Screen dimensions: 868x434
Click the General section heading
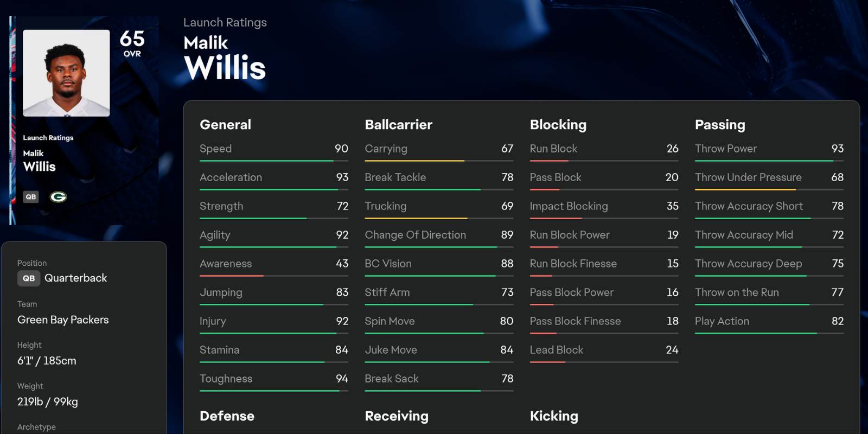point(225,125)
